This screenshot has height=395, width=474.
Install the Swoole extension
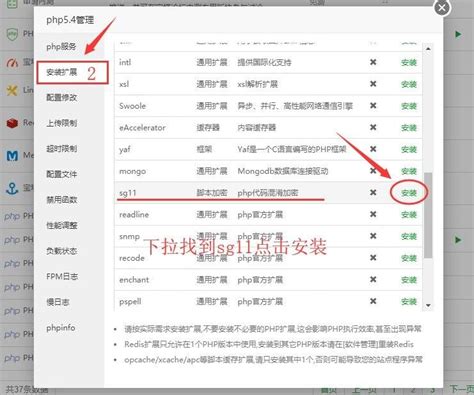click(409, 106)
